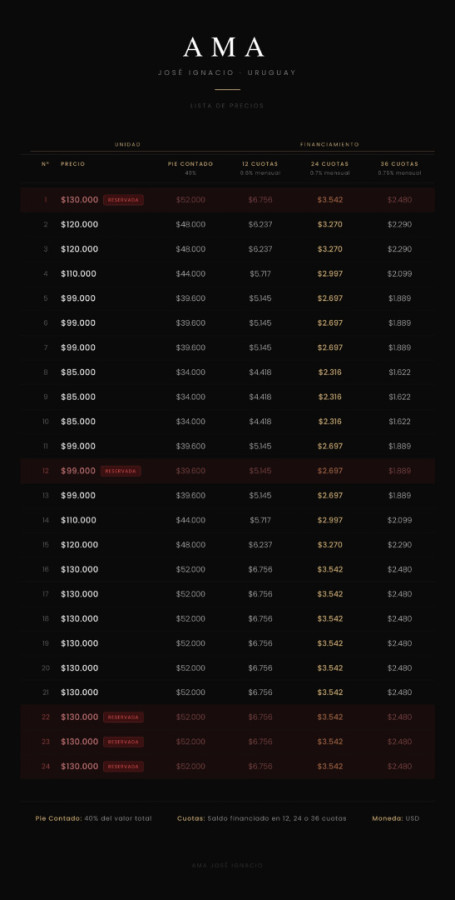Click the RESERVADA badge on unit 24
Screen dimensions: 455x900
[x=123, y=766]
